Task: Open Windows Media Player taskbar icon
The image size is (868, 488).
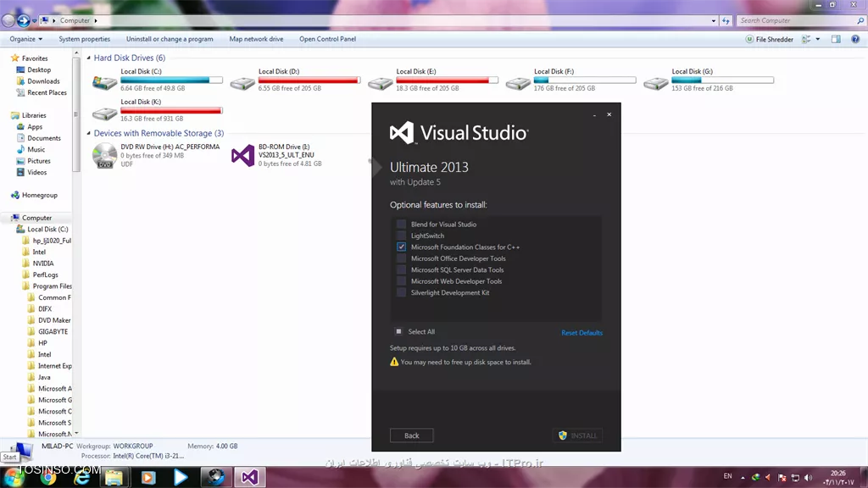Action: point(147,477)
